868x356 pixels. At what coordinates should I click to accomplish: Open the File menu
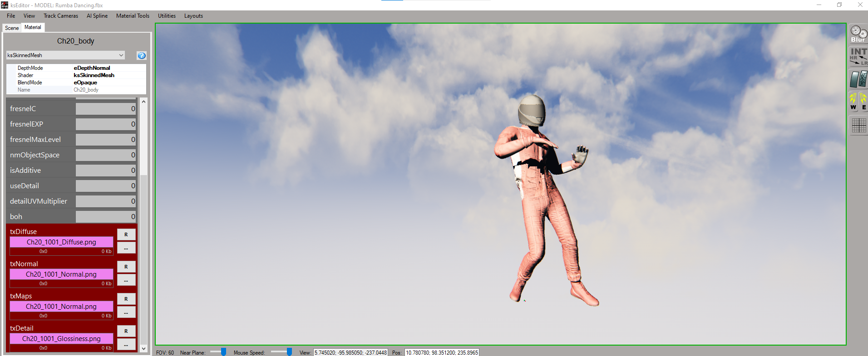click(11, 16)
